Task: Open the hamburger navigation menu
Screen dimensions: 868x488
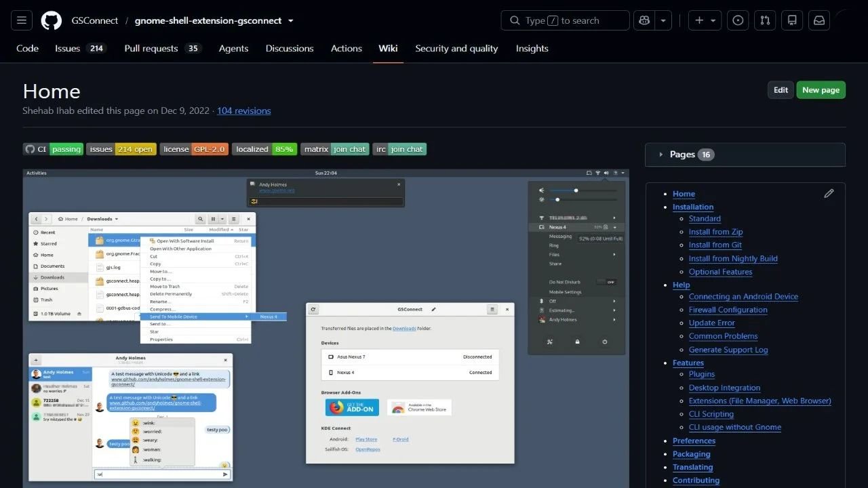Action: (x=21, y=20)
